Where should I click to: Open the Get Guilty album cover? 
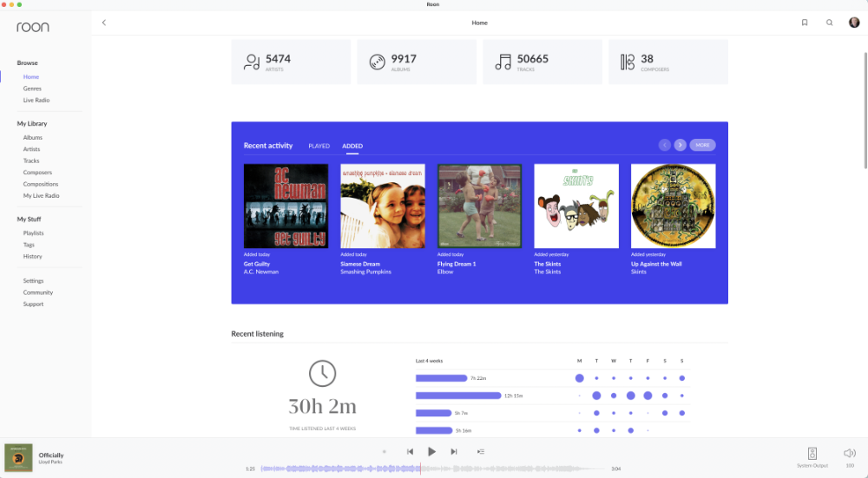click(x=286, y=206)
